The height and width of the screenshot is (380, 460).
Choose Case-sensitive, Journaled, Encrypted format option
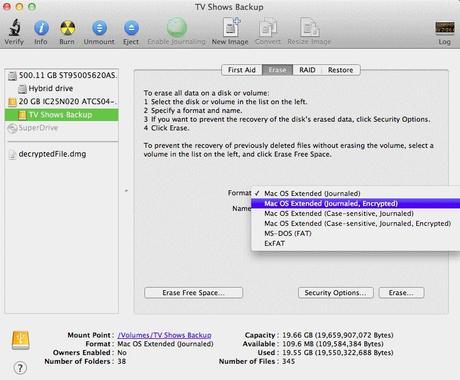click(x=355, y=223)
